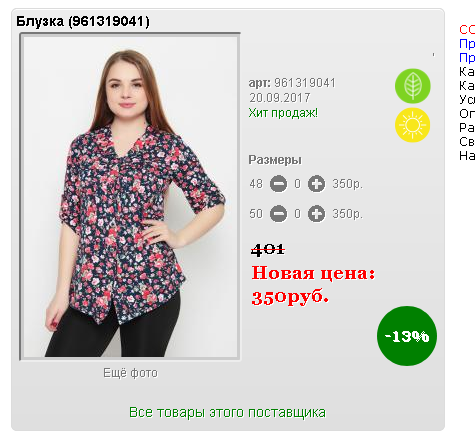Click the green -13% discount badge

coord(407,336)
